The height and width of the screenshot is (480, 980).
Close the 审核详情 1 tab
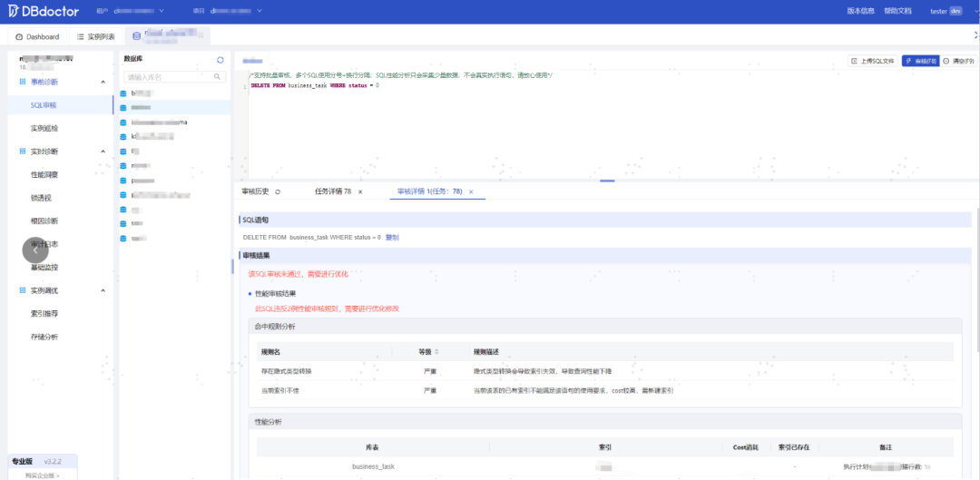click(471, 191)
